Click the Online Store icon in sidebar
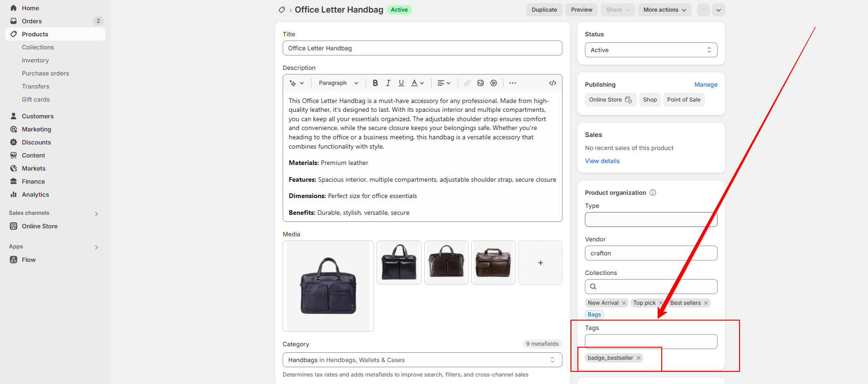 [x=14, y=226]
